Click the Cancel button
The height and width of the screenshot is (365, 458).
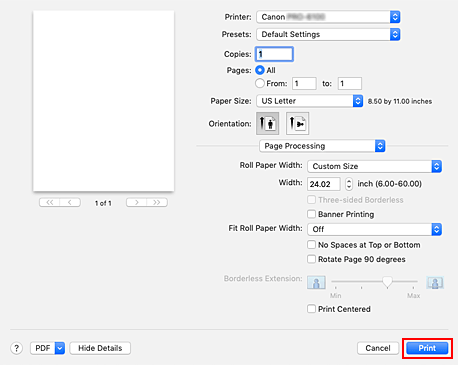[378, 348]
